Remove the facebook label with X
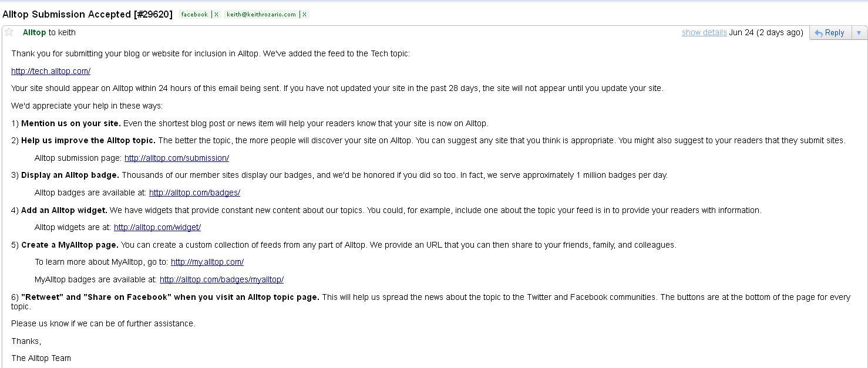Viewport: 868px width, 368px height. pyautogui.click(x=216, y=15)
